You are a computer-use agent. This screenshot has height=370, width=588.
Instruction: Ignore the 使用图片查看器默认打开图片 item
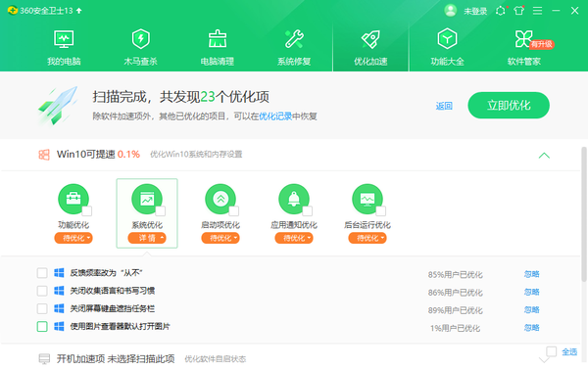click(532, 328)
